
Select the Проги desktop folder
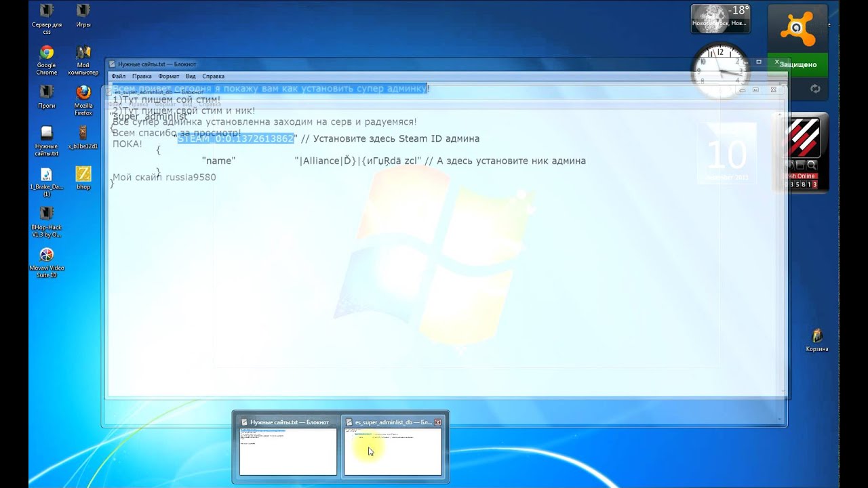(x=47, y=96)
